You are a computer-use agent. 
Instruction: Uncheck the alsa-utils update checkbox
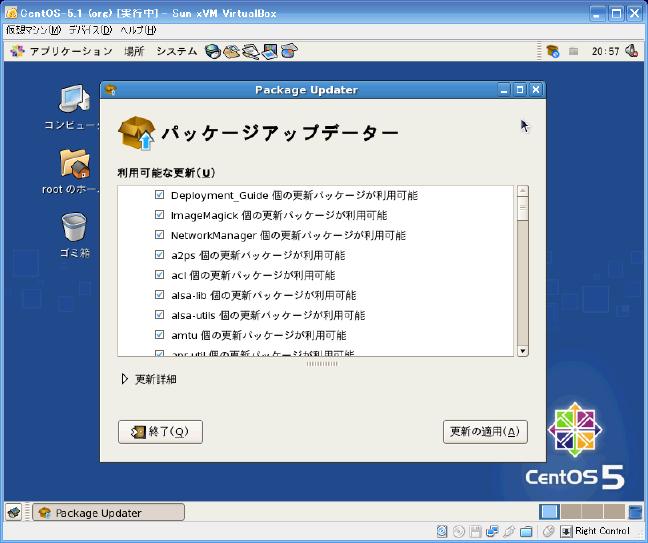point(159,314)
